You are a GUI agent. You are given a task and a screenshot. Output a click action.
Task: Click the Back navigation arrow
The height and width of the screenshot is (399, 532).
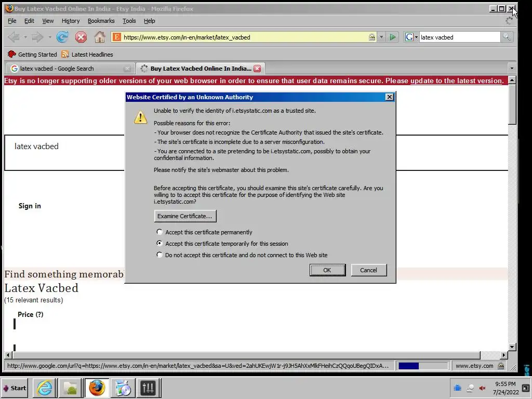[x=13, y=37]
